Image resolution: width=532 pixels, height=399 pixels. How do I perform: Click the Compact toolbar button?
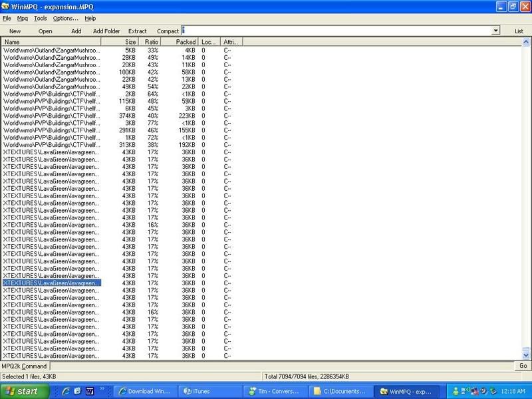point(168,31)
